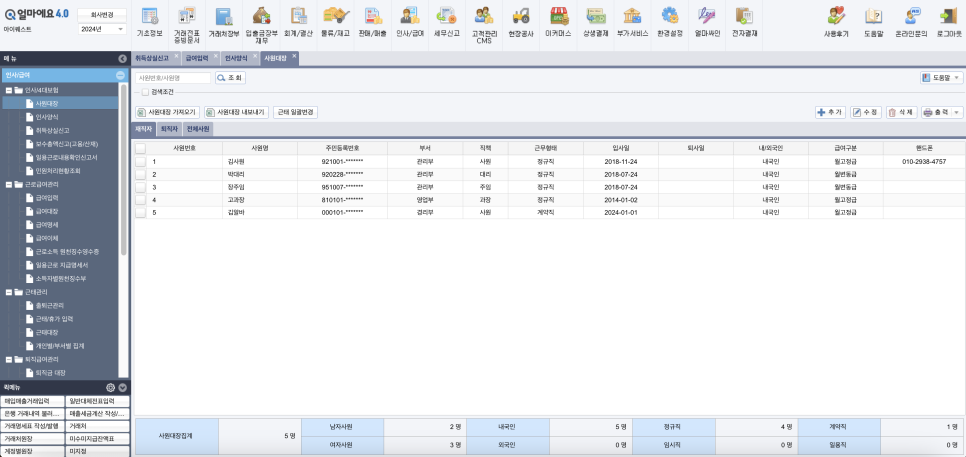Open 근태/휴가 입력 in the menu tree
Screen dimensions: 966x457
pos(54,319)
